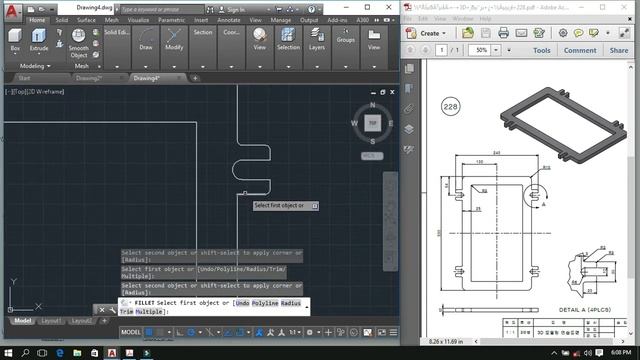This screenshot has height=360, width=640.
Task: Click the Extrude tool icon
Action: point(39,36)
